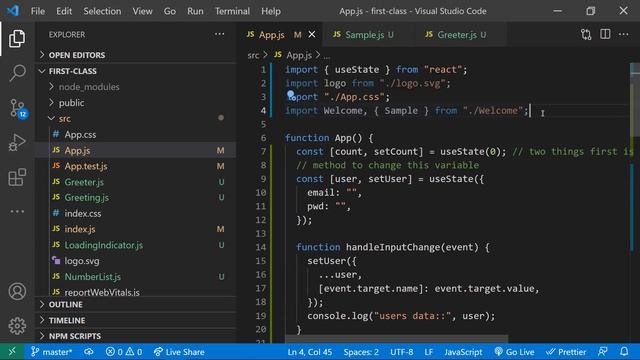Expand the public folder
This screenshot has width=640, height=360.
[137, 102]
